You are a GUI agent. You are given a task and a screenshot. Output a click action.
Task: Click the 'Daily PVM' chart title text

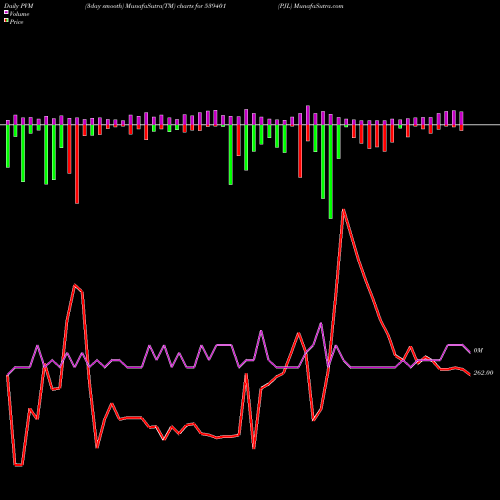click(19, 6)
